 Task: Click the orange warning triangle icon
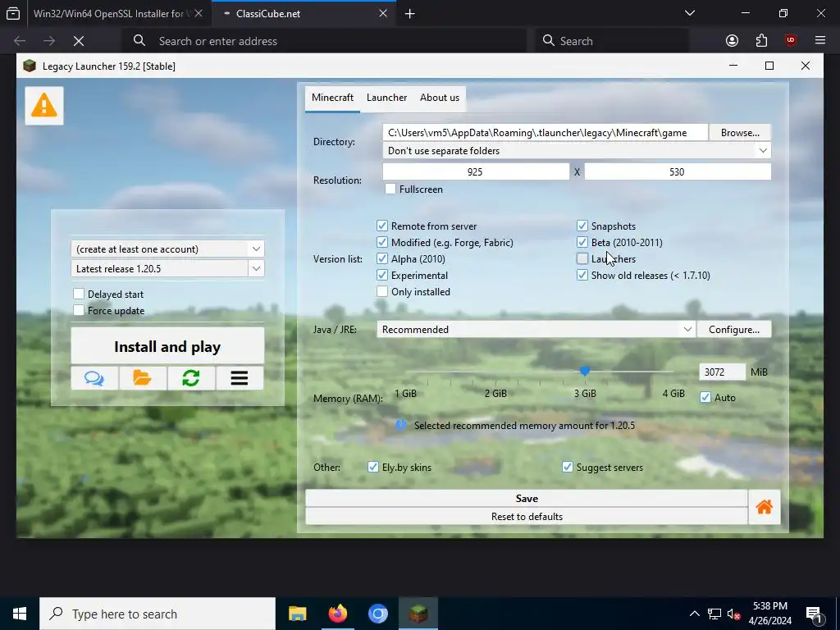point(44,106)
